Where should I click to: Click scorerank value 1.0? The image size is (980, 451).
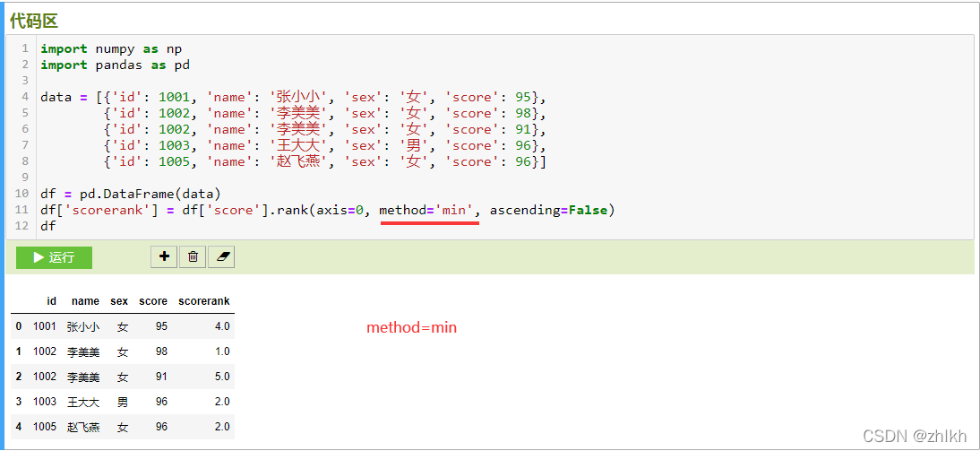222,351
